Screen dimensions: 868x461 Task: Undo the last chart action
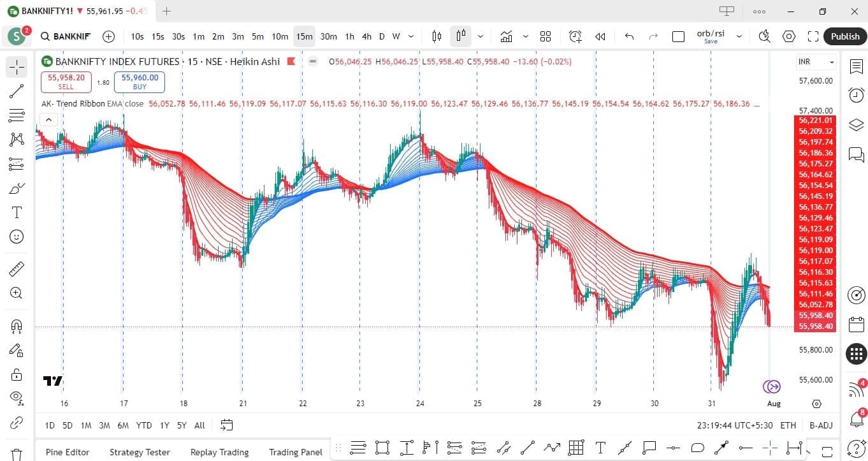pos(630,36)
